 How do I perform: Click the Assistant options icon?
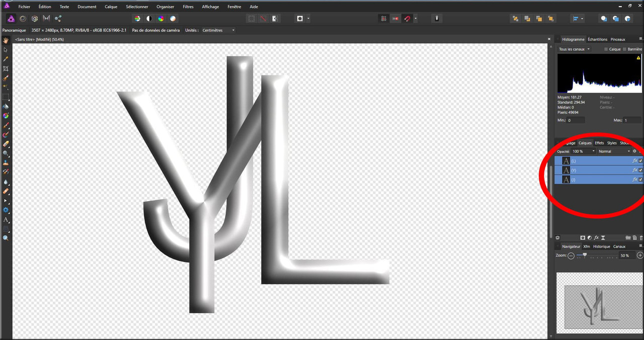[437, 19]
